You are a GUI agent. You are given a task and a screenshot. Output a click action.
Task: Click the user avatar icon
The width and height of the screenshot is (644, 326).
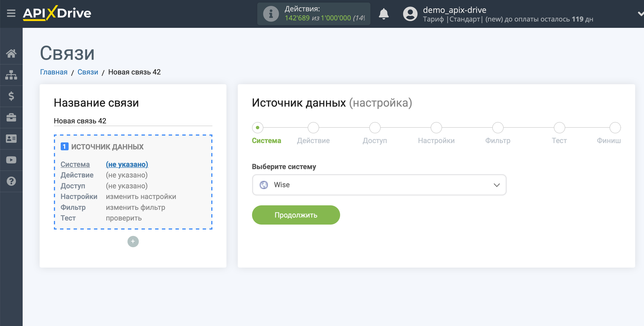coord(410,14)
